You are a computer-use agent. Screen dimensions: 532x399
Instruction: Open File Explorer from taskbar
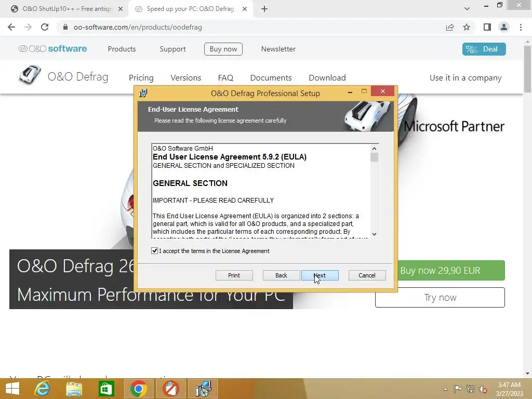(74, 389)
